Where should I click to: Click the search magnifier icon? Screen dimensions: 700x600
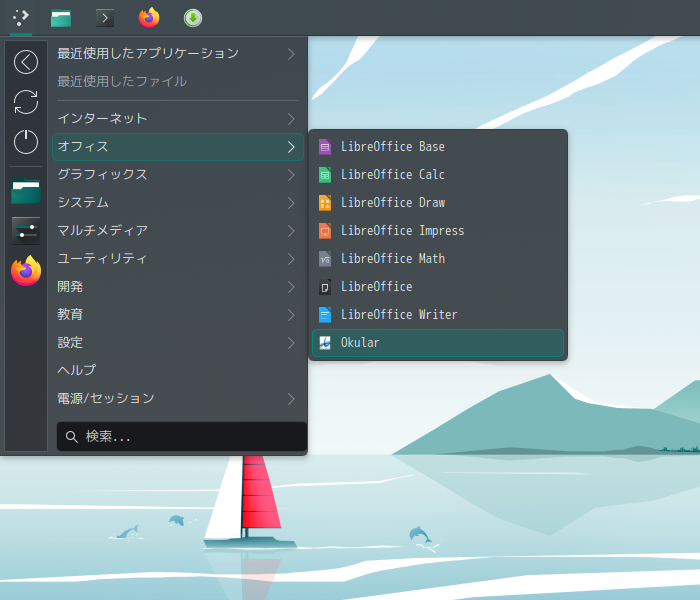(71, 437)
